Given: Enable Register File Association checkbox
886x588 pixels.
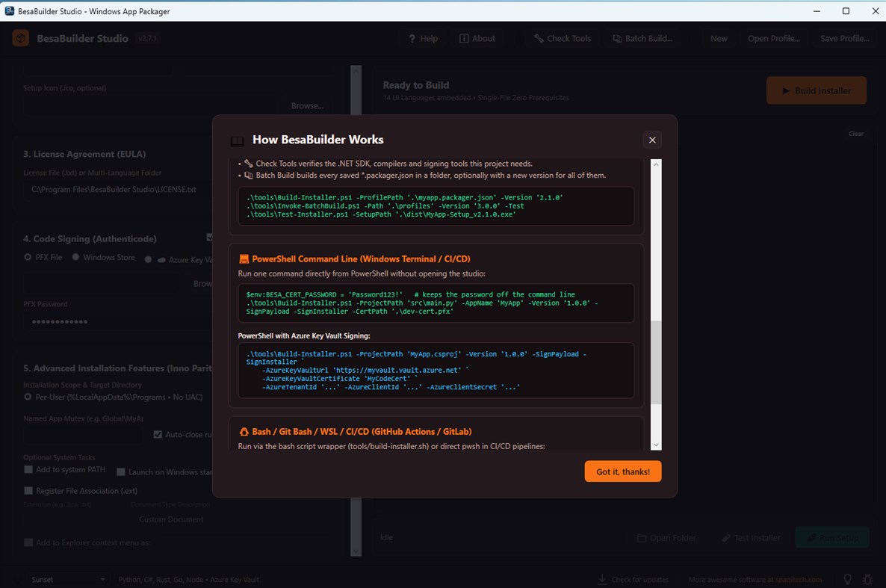Looking at the screenshot, I should (x=28, y=491).
